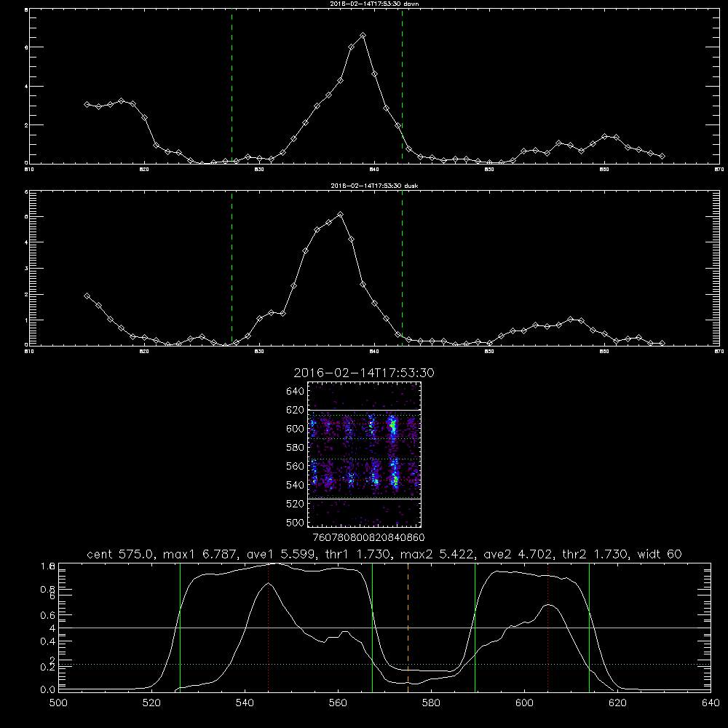
Task: Click the spectral image y-axis label "500"
Action: point(295,522)
